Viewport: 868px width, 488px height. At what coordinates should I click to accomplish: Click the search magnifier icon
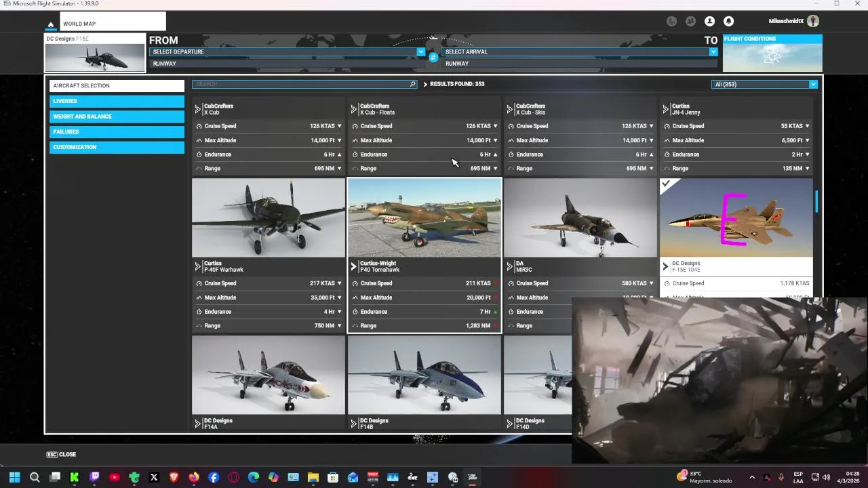[x=412, y=84]
